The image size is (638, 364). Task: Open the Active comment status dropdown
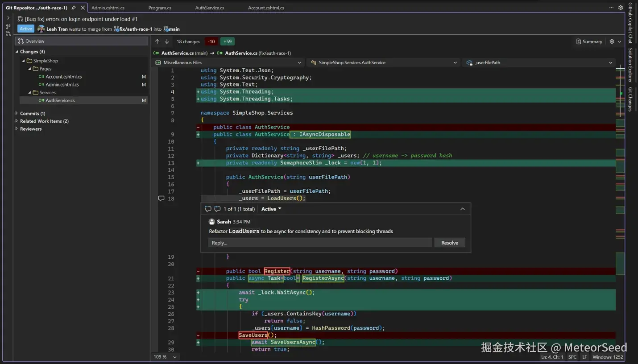(271, 209)
